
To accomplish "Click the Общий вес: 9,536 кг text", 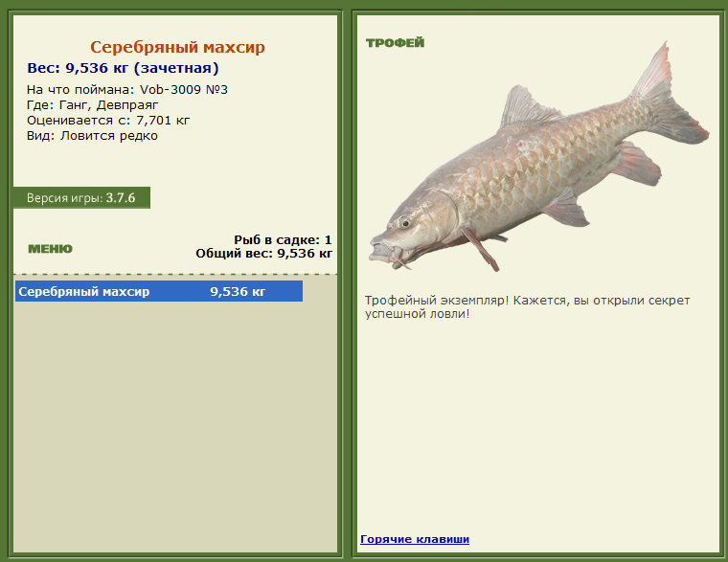I will point(263,254).
